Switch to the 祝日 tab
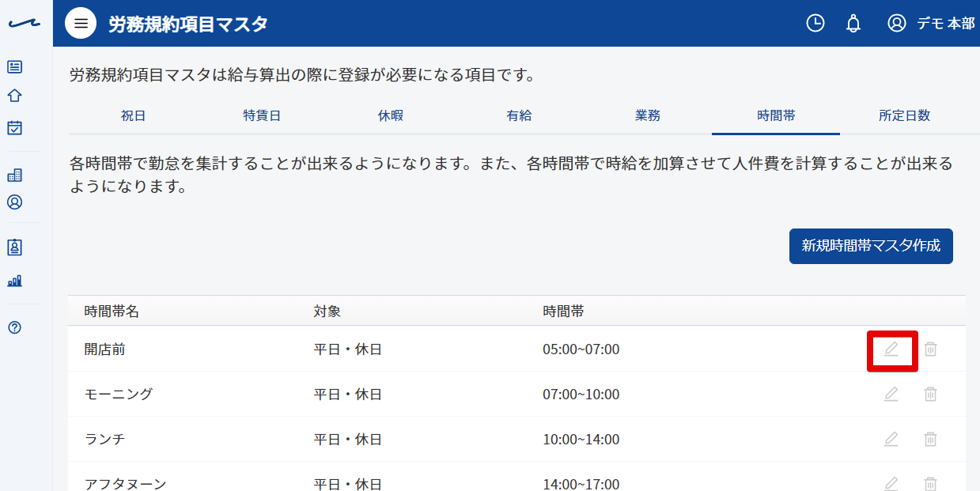 click(133, 115)
